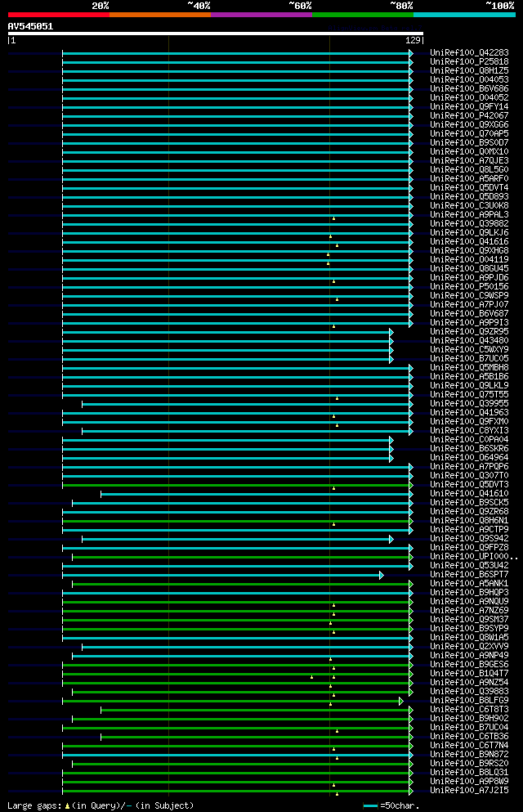
Task: Click the =50char. scale legend
Action: click(x=391, y=805)
